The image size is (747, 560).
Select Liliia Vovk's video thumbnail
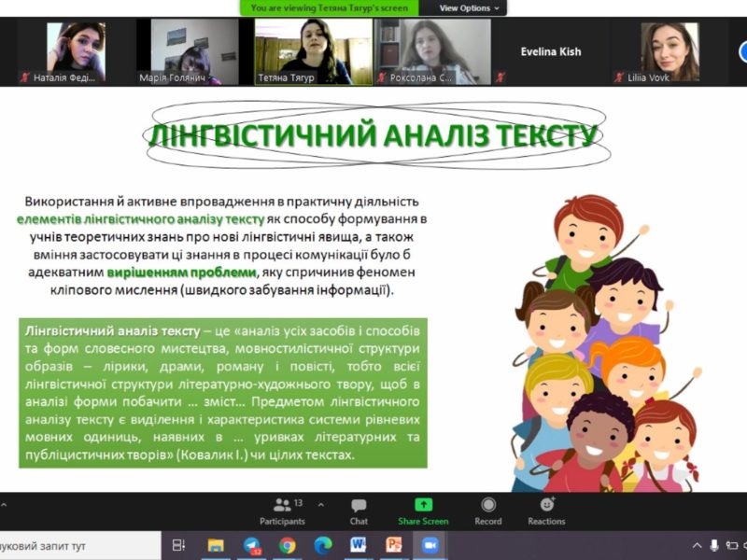669,51
